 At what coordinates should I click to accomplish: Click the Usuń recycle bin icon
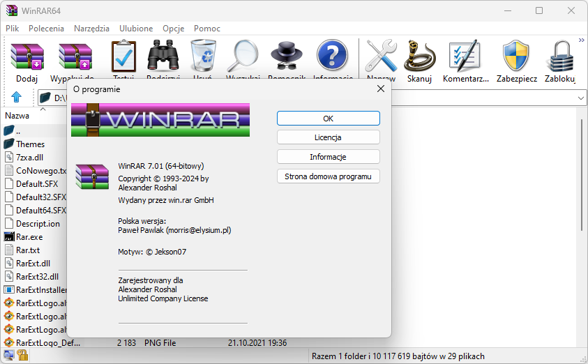(x=203, y=56)
